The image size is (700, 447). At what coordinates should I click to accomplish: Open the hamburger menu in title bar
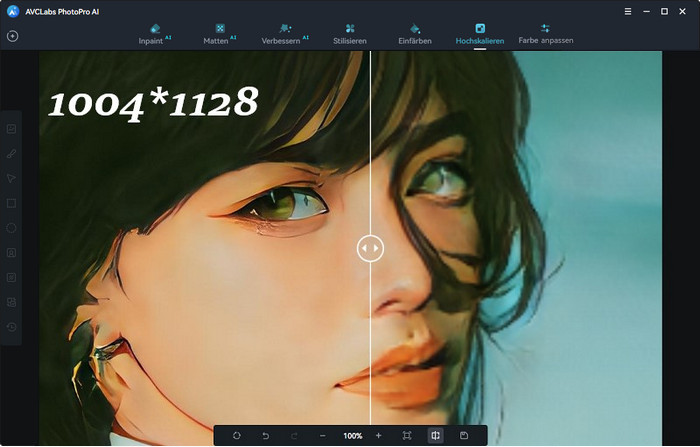(x=628, y=12)
